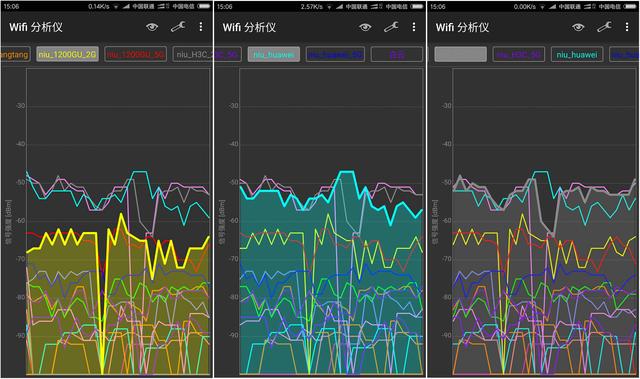Select the teal niu_huawei chip in right screen
This screenshot has width=640, height=379.
(577, 54)
